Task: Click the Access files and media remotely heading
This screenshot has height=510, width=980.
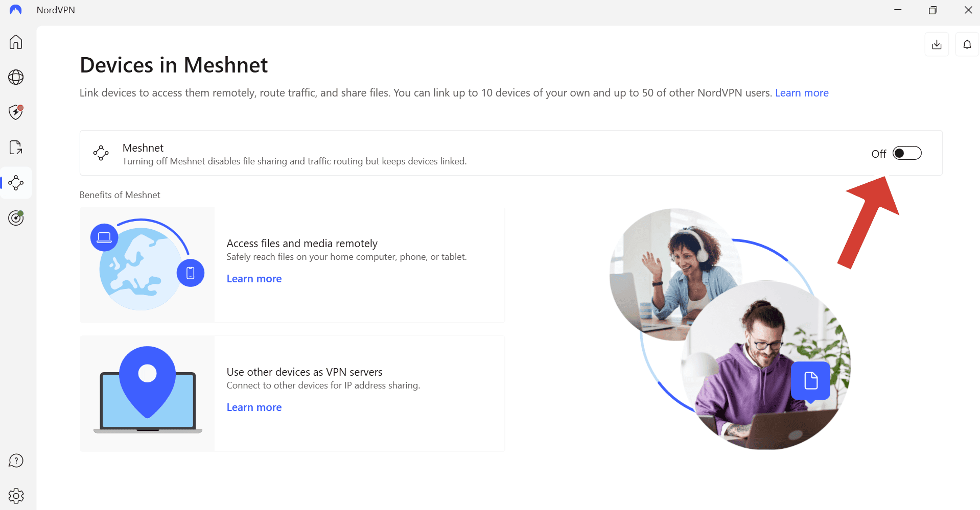Action: click(301, 244)
